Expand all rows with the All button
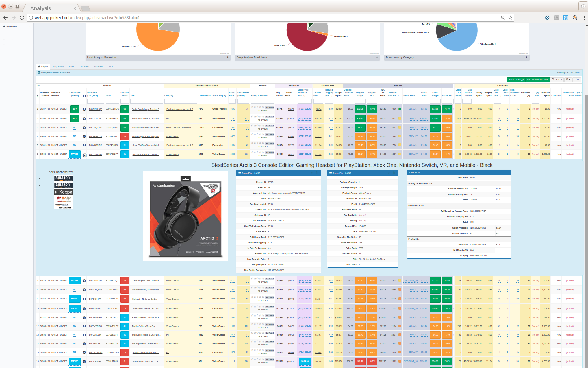The image size is (588, 368). pyautogui.click(x=577, y=80)
